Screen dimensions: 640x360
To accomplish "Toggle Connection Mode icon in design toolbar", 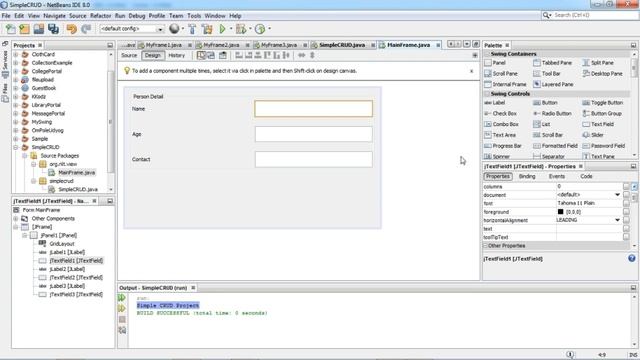I will pyautogui.click(x=211, y=55).
